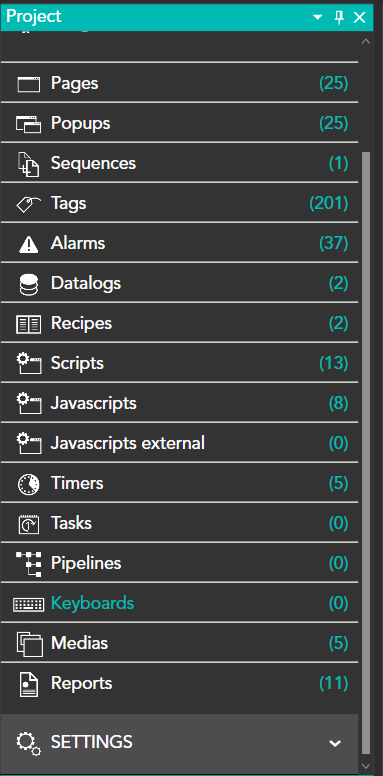Select the Medias entry

click(179, 643)
